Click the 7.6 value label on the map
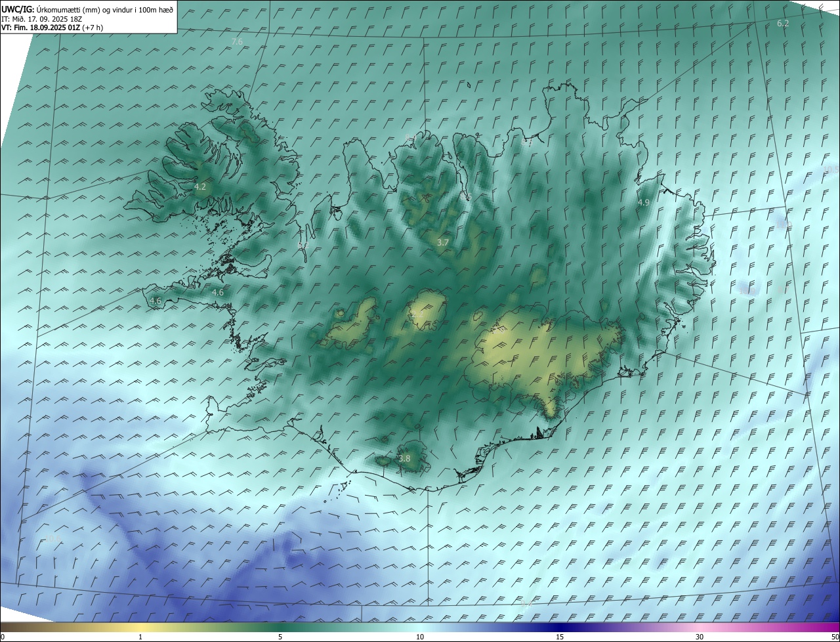The height and width of the screenshot is (642, 840). click(x=237, y=41)
